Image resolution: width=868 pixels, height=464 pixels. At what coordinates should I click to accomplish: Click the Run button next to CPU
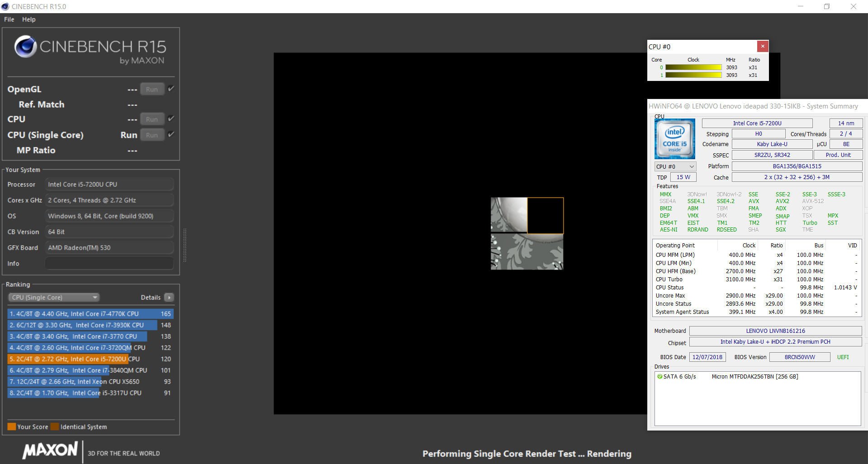pyautogui.click(x=152, y=119)
